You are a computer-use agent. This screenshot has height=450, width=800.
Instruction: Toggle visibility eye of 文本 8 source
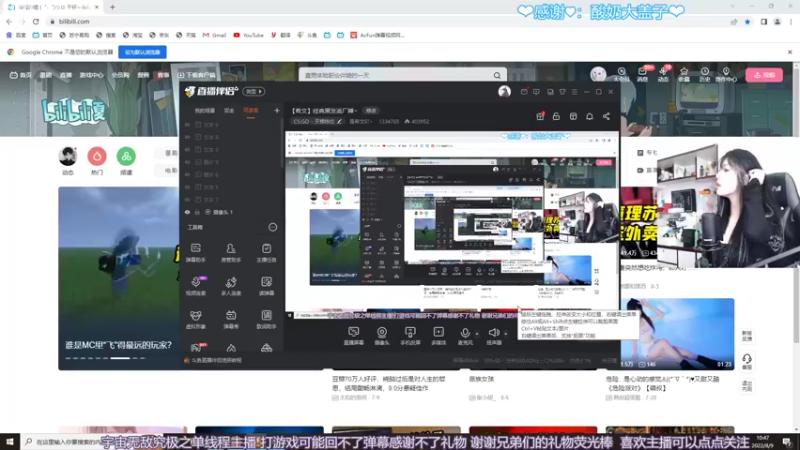pos(187,137)
